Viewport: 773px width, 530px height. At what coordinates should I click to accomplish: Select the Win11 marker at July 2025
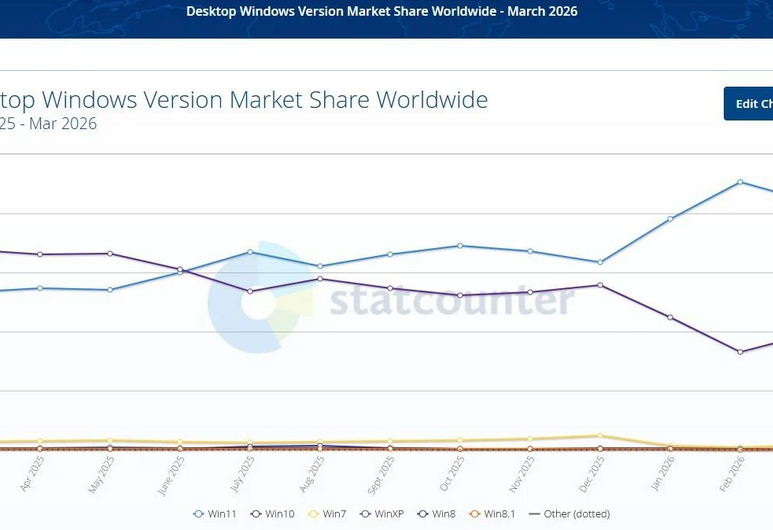[x=250, y=252]
